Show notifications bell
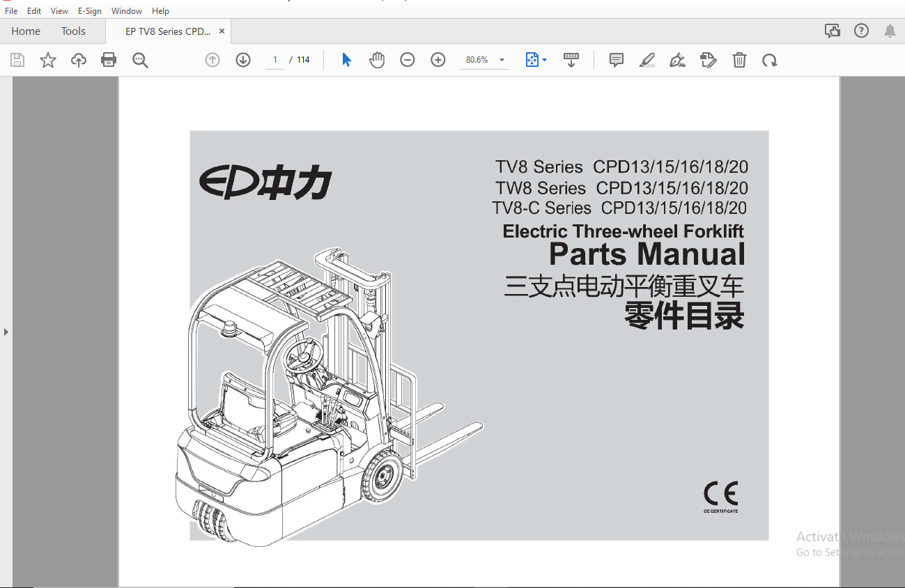905x588 pixels. 890,31
